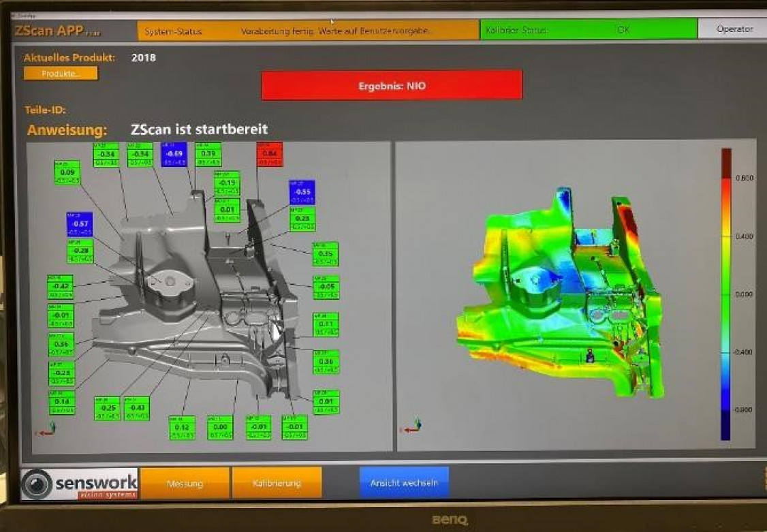Select the blue -0.55 measurement label

click(x=301, y=193)
